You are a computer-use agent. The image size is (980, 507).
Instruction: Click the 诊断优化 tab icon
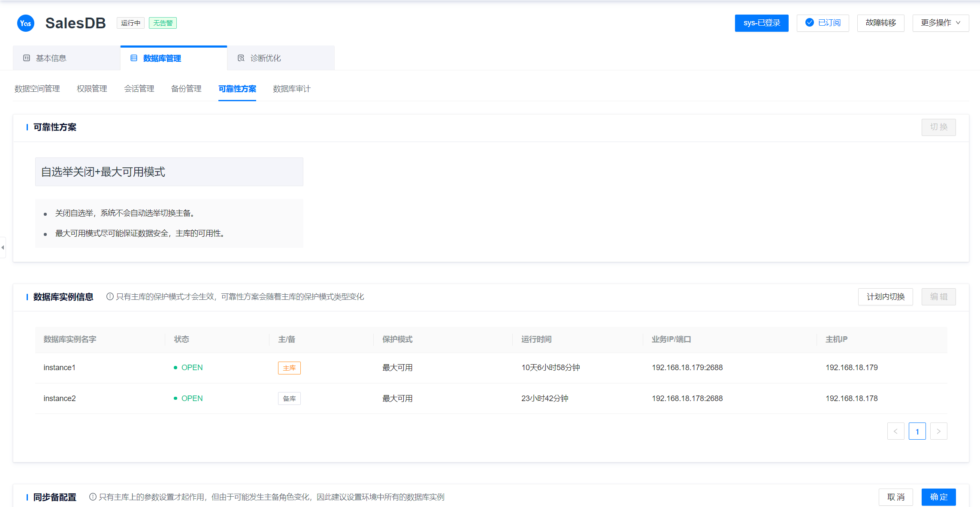(x=241, y=58)
